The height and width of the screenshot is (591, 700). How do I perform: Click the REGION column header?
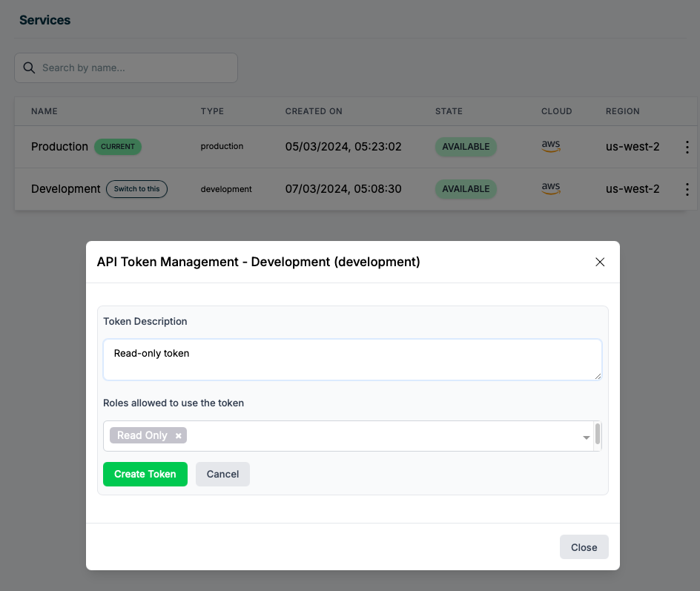point(622,111)
